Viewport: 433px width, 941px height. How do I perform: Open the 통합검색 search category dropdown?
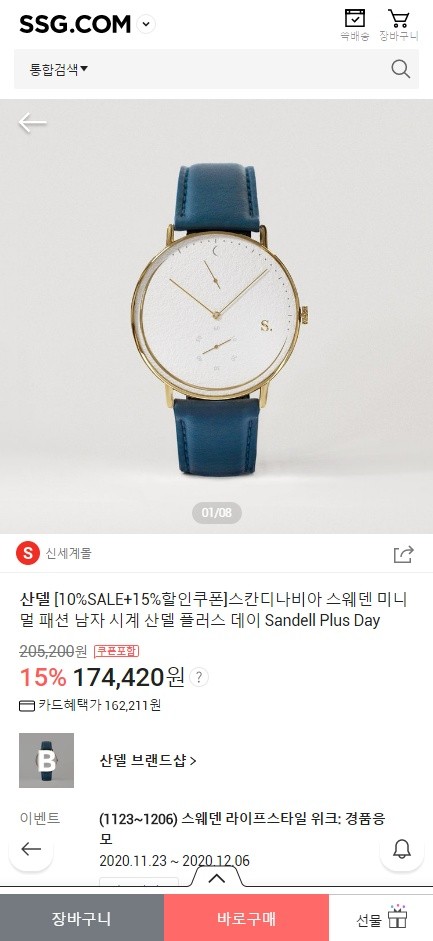pyautogui.click(x=59, y=69)
